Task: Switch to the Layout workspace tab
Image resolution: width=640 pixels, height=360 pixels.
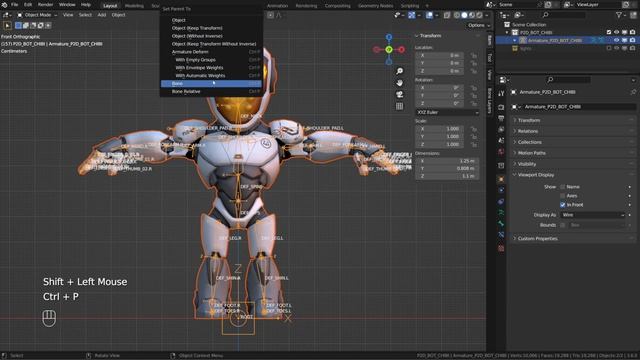Action: click(x=110, y=6)
